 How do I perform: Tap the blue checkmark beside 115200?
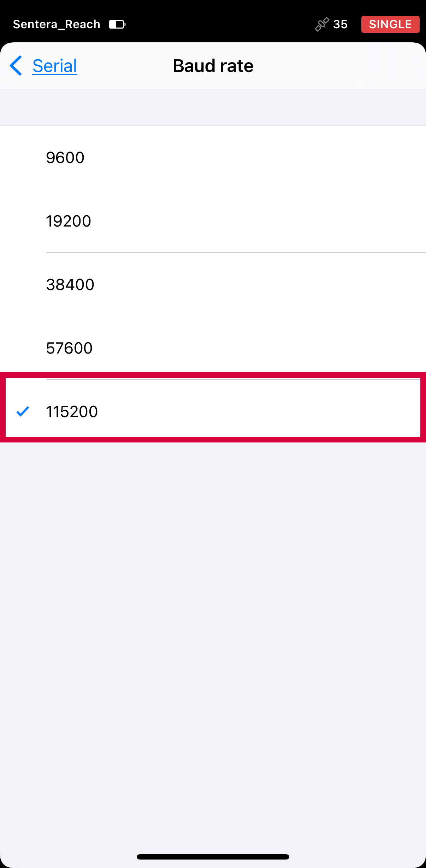(23, 411)
